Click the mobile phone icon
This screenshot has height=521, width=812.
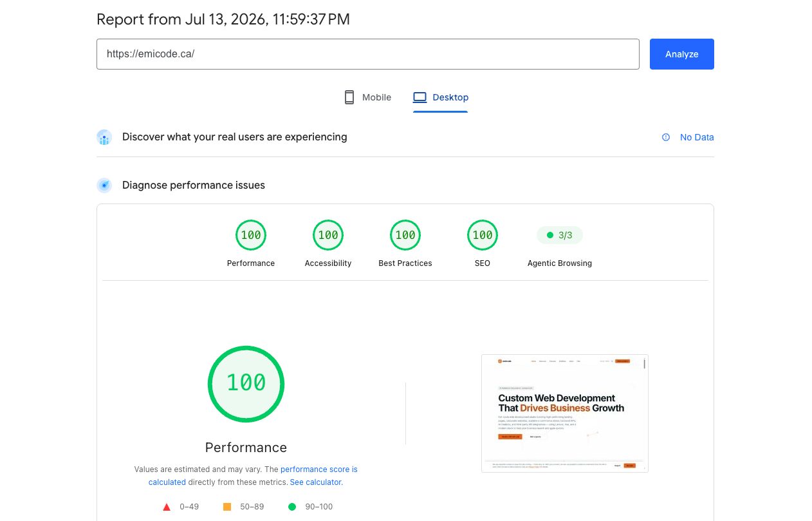tap(349, 97)
